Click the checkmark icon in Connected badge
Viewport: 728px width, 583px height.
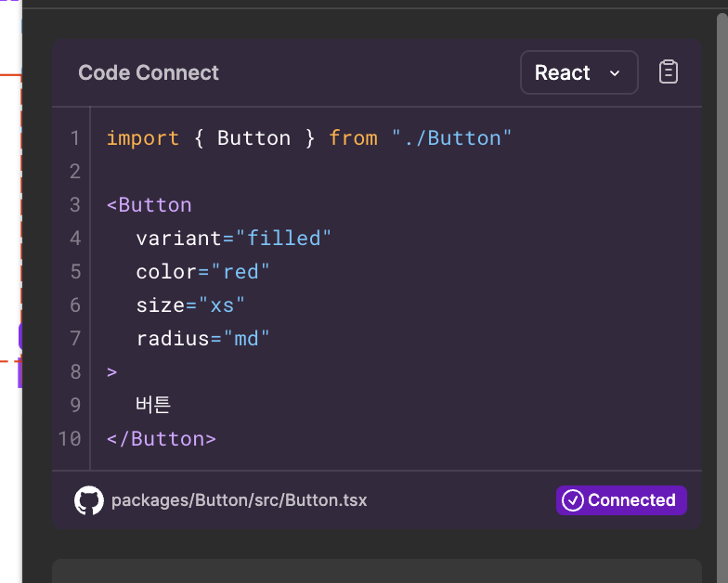click(x=572, y=500)
